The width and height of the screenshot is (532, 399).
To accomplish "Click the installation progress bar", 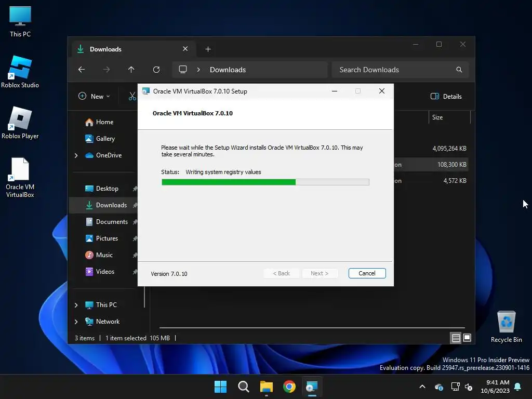I will (x=265, y=182).
